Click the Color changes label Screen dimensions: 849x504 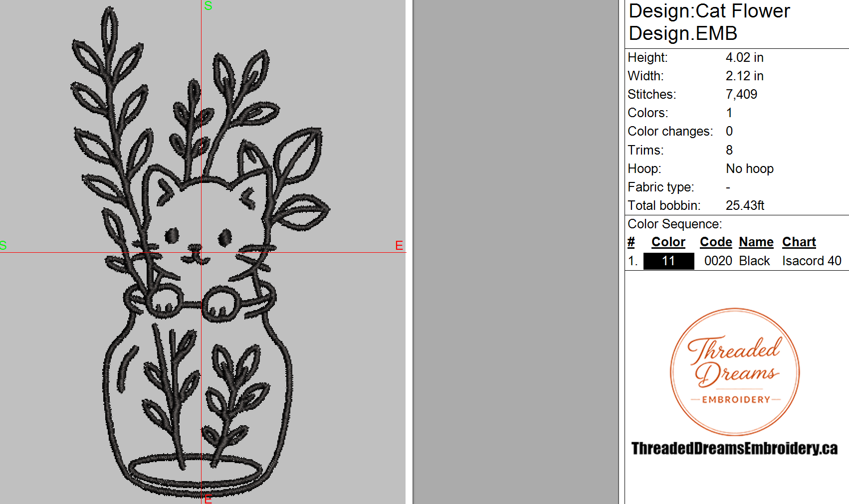coord(670,131)
